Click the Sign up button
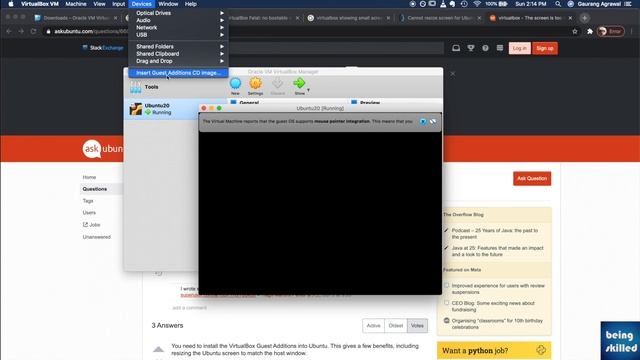Image resolution: width=640 pixels, height=360 pixels. pos(545,48)
